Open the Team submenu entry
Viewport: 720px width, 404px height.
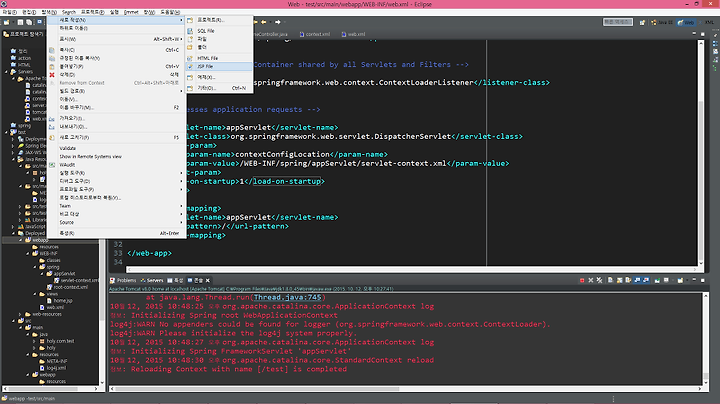click(117, 206)
